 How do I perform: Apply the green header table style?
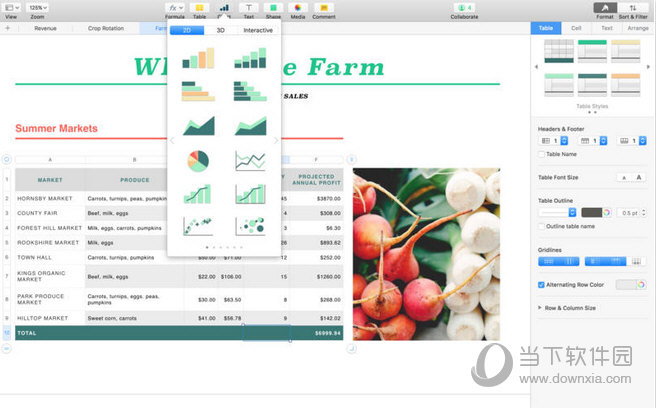pyautogui.click(x=592, y=51)
